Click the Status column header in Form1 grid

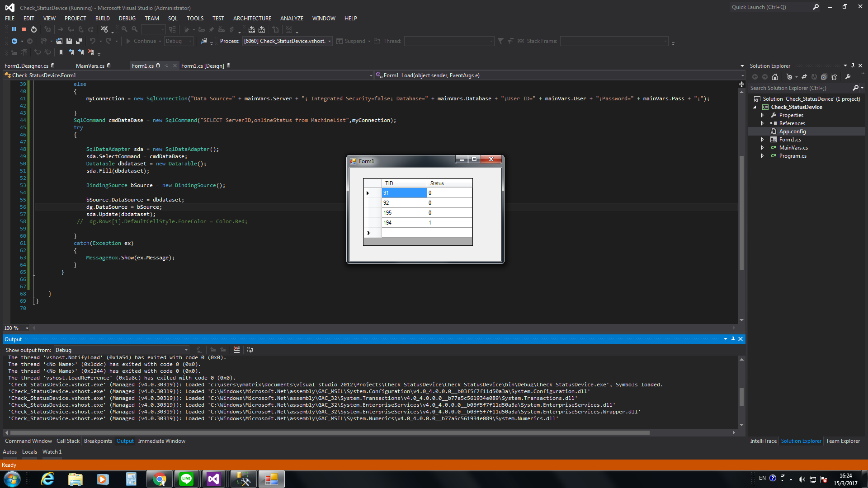449,183
